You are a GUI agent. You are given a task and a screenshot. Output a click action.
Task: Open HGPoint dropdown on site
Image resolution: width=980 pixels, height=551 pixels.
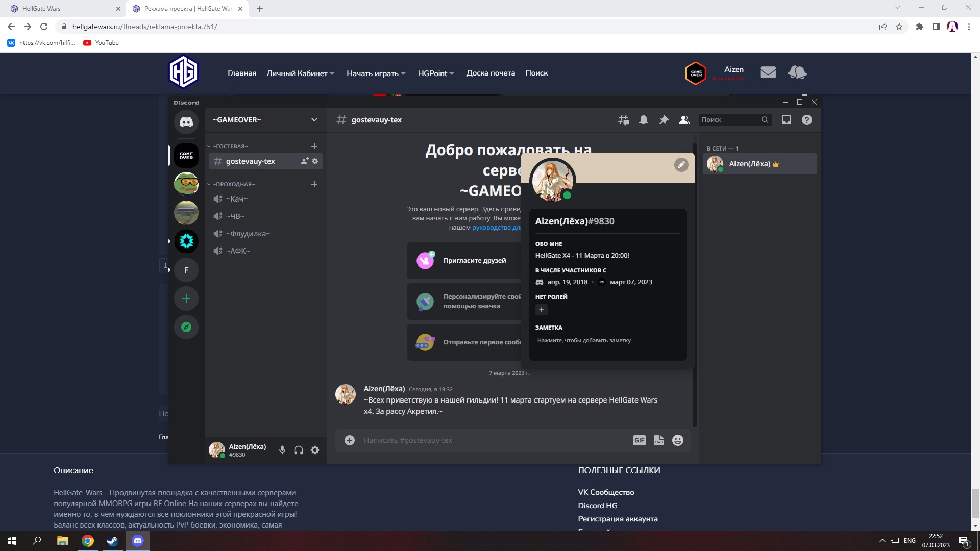(x=436, y=73)
